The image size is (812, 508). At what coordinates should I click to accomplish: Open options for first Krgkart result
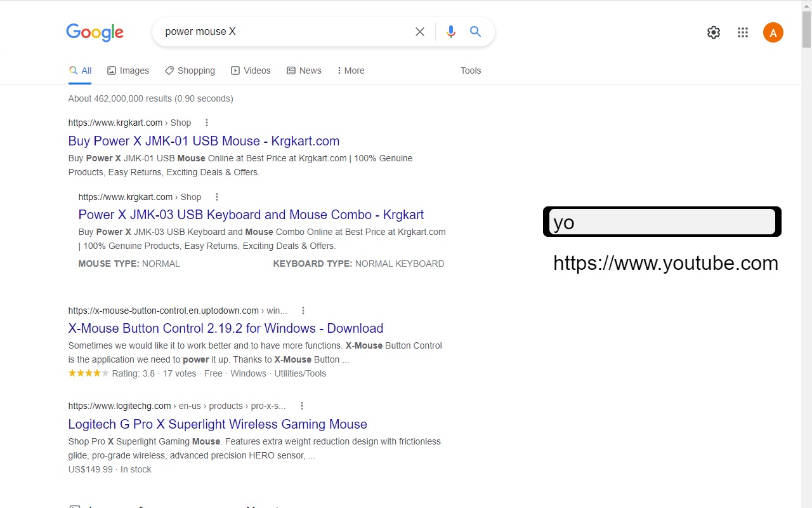(207, 123)
